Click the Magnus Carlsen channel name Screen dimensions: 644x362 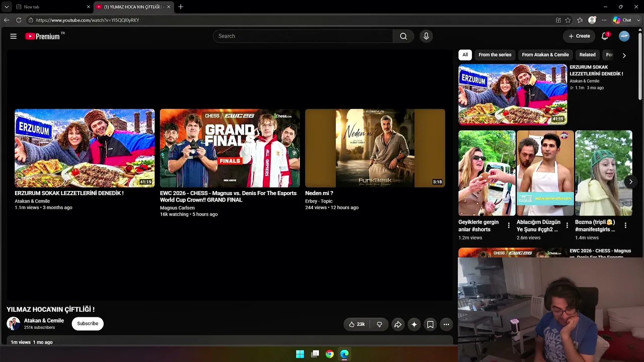tap(177, 208)
